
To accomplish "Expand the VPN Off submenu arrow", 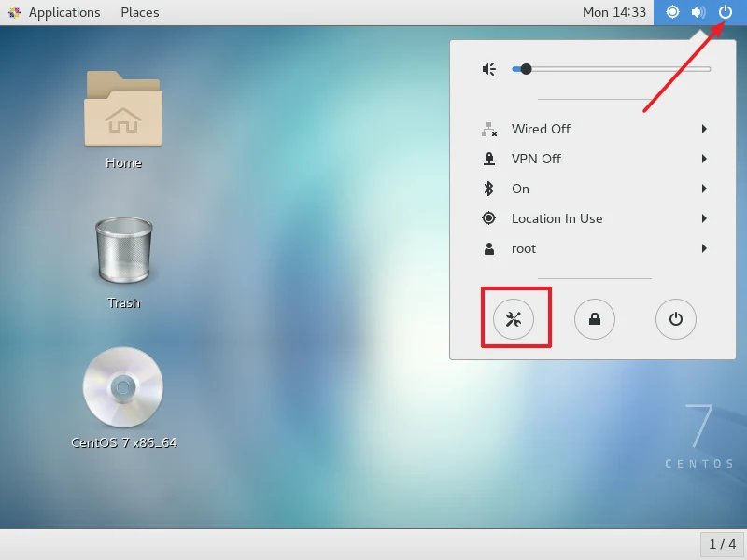I will click(x=704, y=159).
